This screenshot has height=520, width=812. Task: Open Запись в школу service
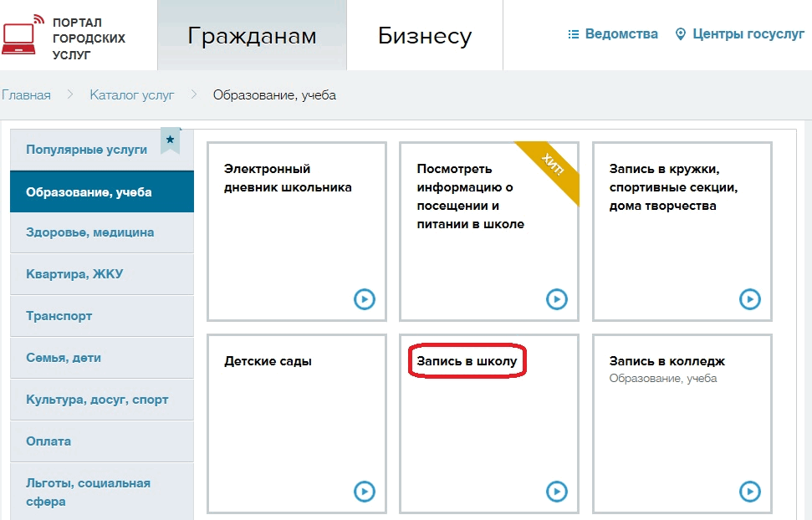tap(467, 361)
